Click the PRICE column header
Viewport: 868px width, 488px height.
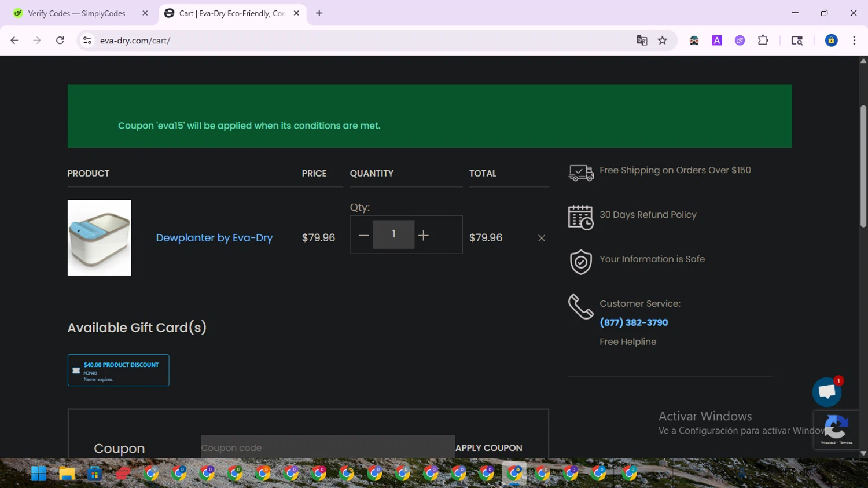pyautogui.click(x=314, y=173)
